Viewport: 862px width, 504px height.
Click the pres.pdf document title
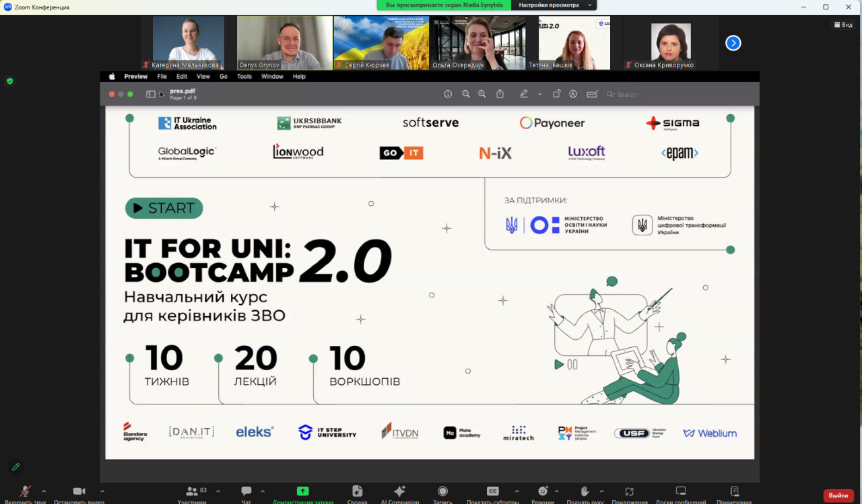183,91
